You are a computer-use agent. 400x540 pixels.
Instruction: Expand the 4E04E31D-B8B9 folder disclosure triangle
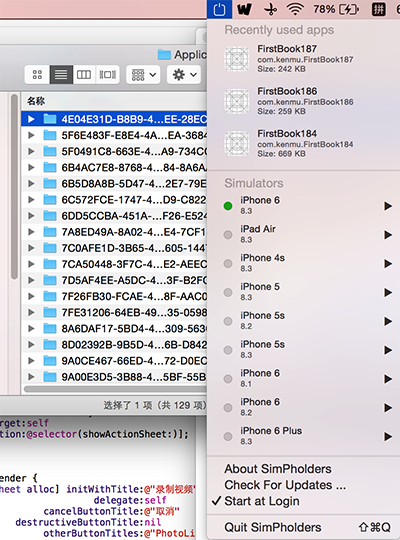click(31, 119)
